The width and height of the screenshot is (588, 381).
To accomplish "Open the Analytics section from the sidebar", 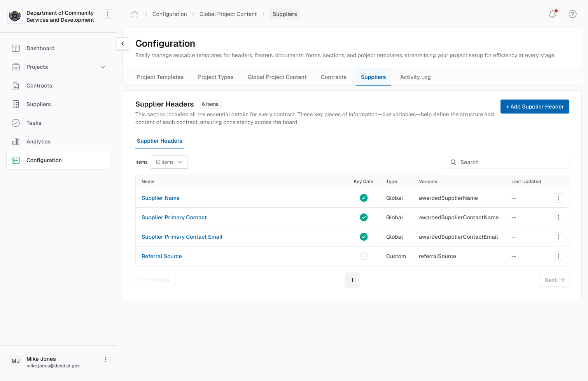I will click(38, 142).
